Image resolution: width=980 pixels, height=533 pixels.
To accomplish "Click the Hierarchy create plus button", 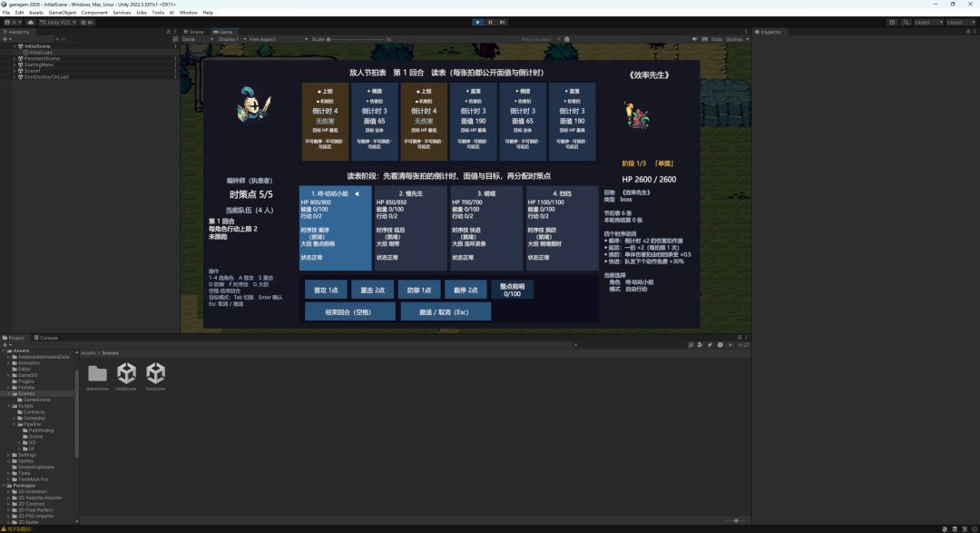I will [5, 39].
